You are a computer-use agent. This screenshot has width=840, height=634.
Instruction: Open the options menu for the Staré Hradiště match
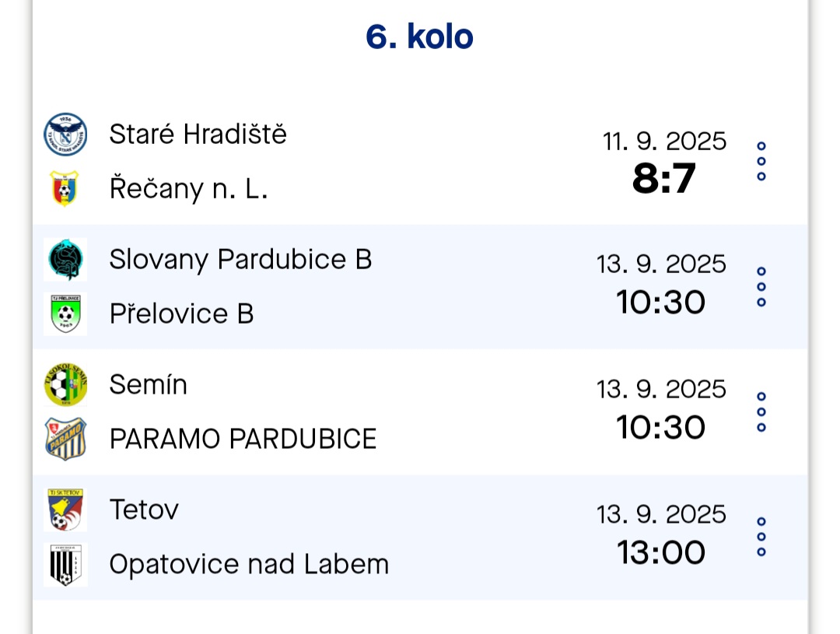tap(761, 161)
